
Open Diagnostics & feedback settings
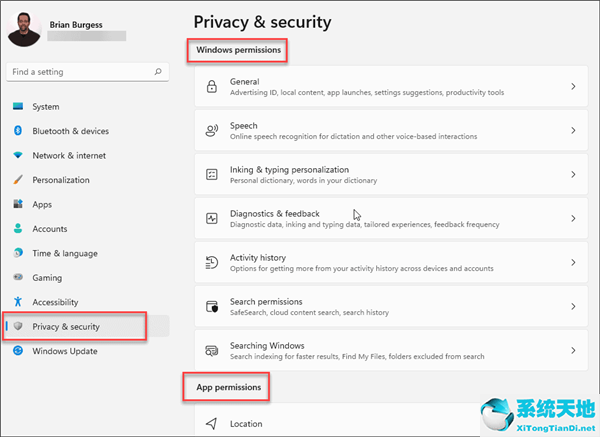pyautogui.click(x=275, y=214)
